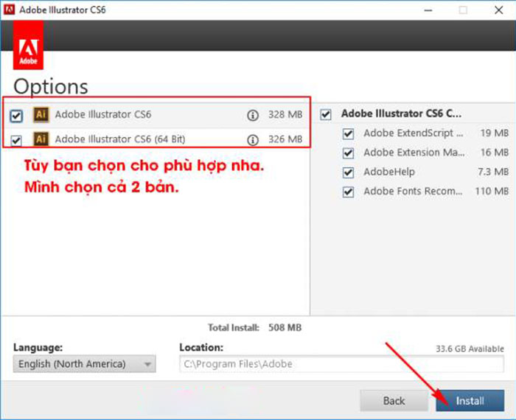Image resolution: width=516 pixels, height=420 pixels.
Task: Uncheck Adobe Extension Manager checkbox
Action: (x=348, y=153)
